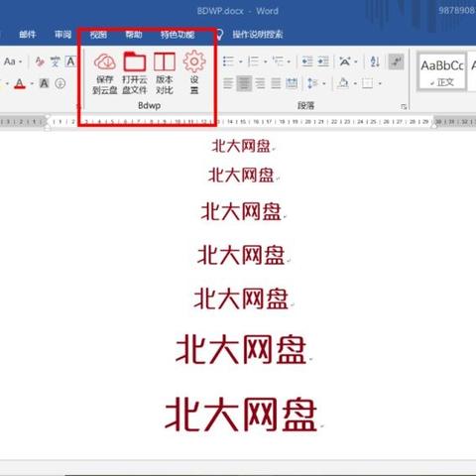
Task: Click the line spacing icon
Action: point(312,83)
